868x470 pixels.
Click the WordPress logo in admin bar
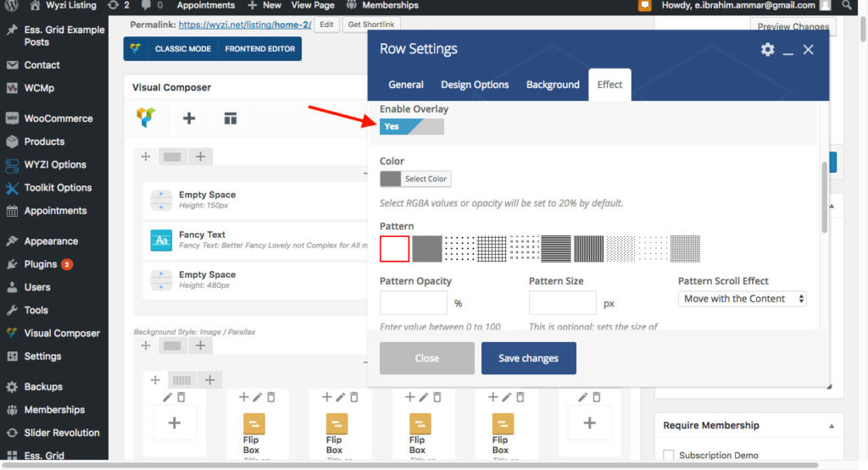pyautogui.click(x=12, y=6)
